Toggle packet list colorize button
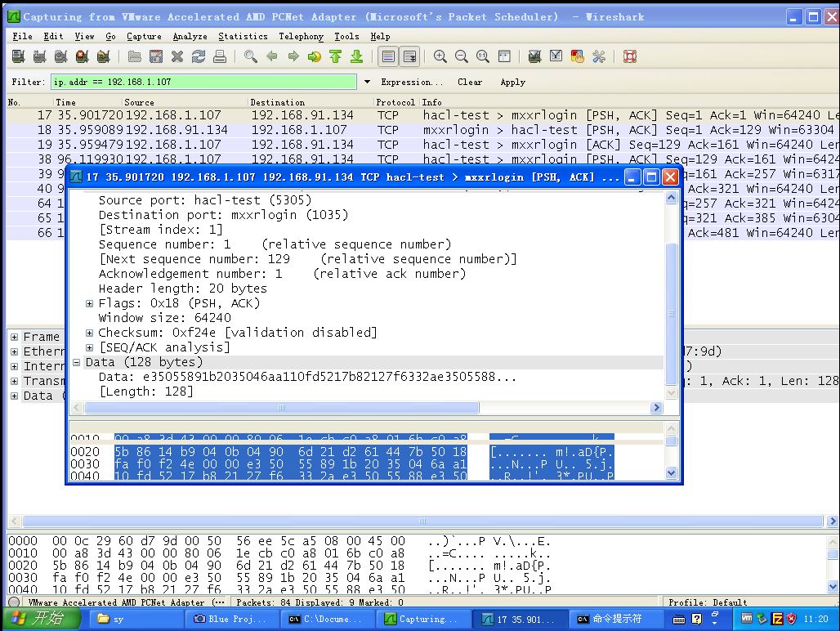The width and height of the screenshot is (840, 631). click(x=388, y=56)
